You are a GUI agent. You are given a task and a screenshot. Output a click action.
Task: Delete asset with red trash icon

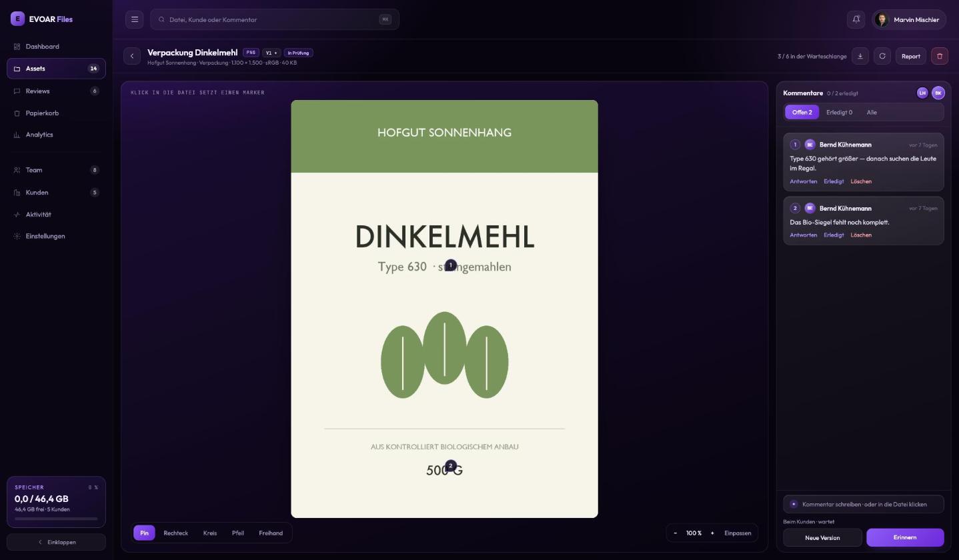coord(940,56)
